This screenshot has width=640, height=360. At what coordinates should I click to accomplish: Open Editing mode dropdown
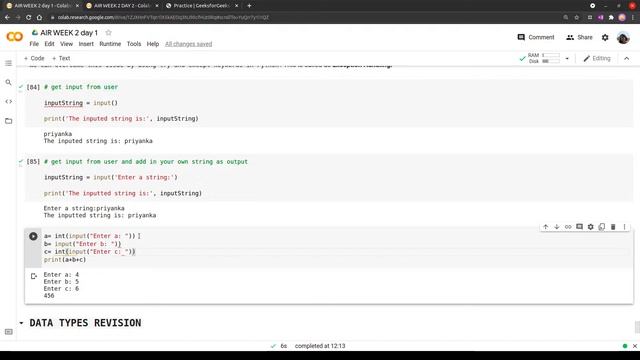[597, 58]
